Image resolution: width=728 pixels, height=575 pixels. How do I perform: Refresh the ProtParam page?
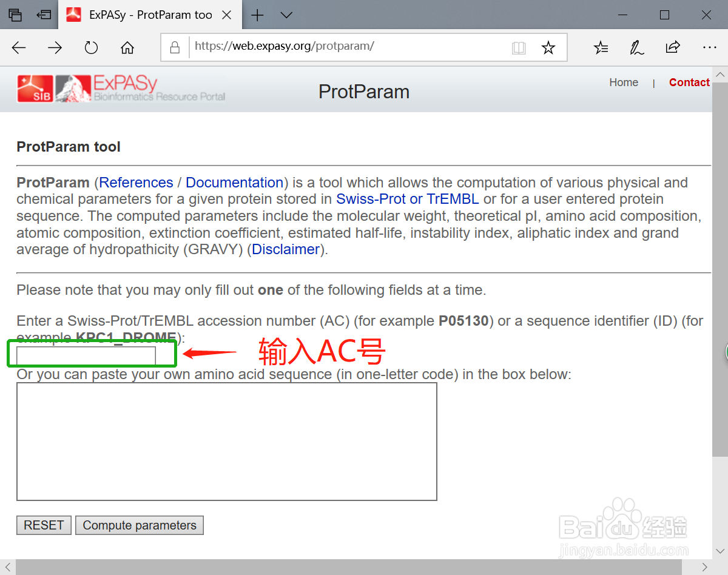pyautogui.click(x=91, y=48)
